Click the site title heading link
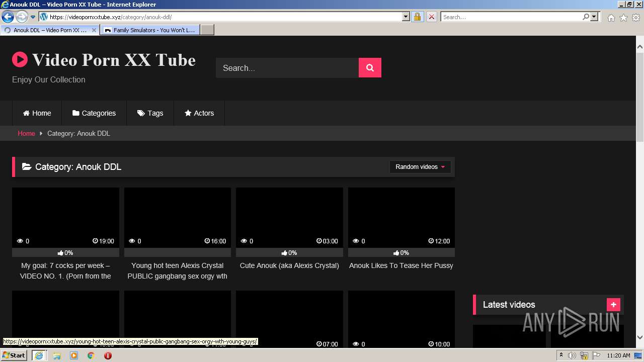Image resolution: width=644 pixels, height=362 pixels. [x=114, y=60]
